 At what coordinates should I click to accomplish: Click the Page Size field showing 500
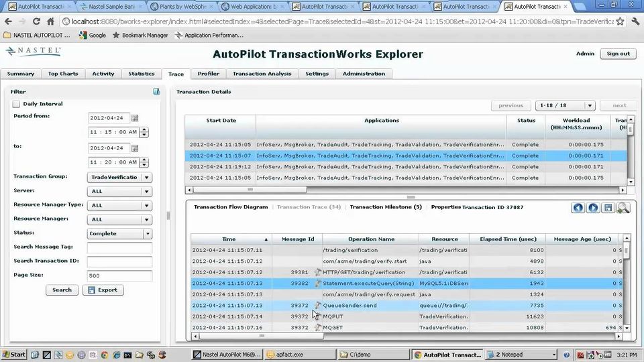coord(119,276)
